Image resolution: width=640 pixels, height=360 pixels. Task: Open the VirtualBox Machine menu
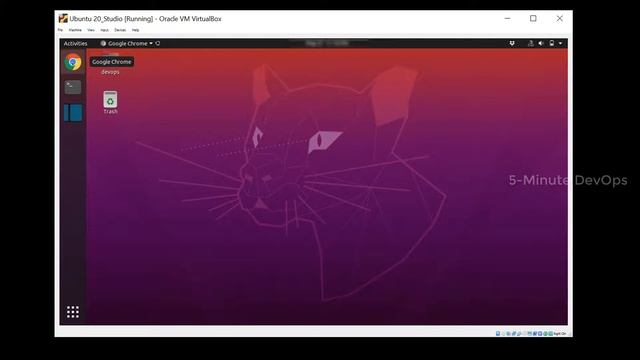pyautogui.click(x=75, y=30)
